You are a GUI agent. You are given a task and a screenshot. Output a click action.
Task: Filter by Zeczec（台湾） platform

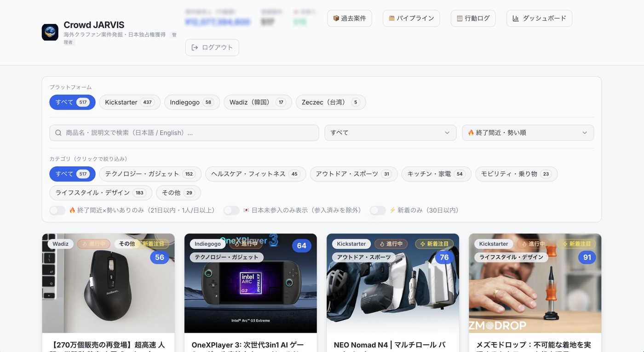point(331,102)
